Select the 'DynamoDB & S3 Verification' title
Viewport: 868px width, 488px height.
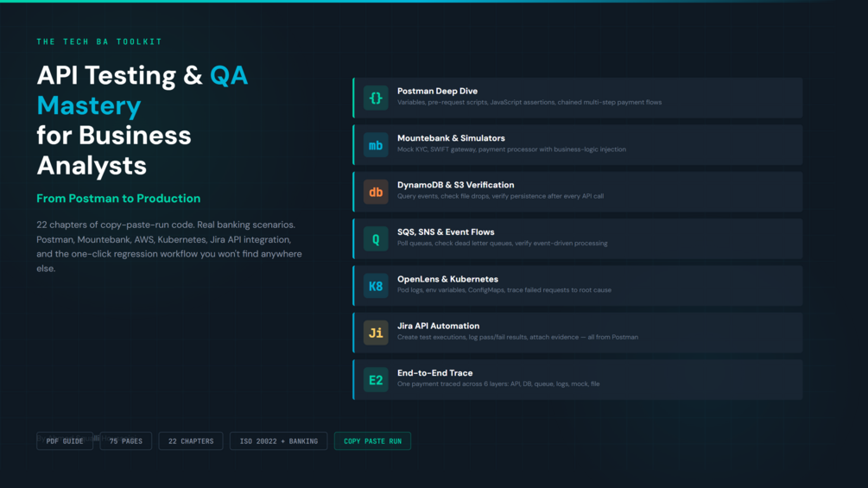point(455,185)
